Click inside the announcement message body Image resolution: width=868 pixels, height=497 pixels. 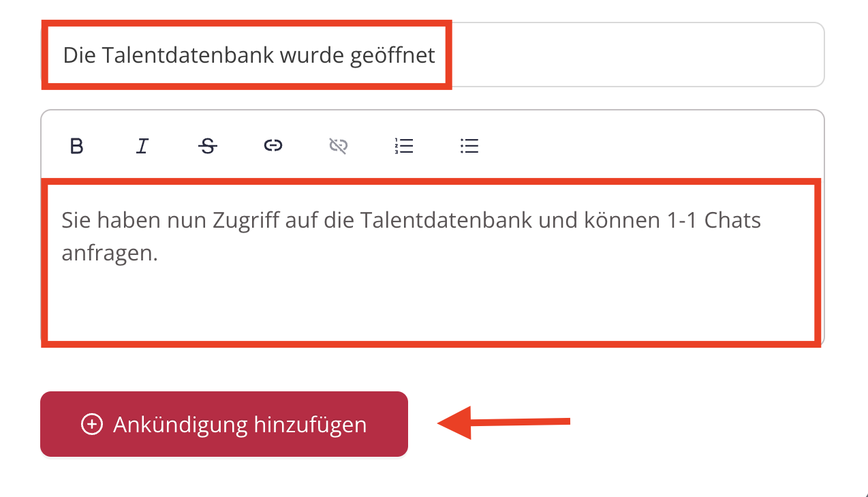(433, 262)
